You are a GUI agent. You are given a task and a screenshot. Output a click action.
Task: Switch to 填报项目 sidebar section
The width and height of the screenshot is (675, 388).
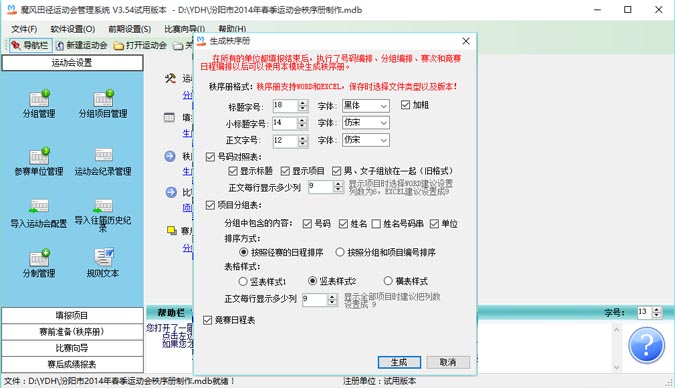(x=72, y=315)
